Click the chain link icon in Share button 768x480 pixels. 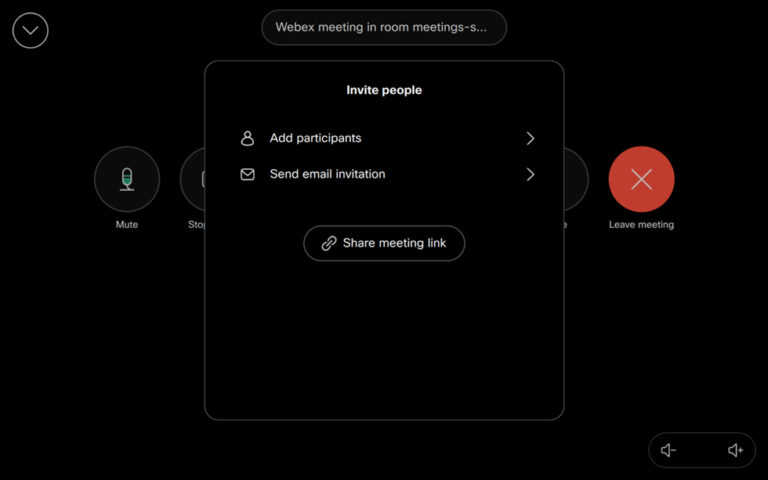tap(328, 243)
